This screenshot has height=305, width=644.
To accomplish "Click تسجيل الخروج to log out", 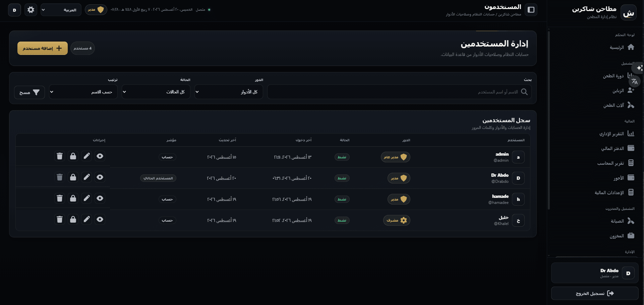I will pos(595,293).
